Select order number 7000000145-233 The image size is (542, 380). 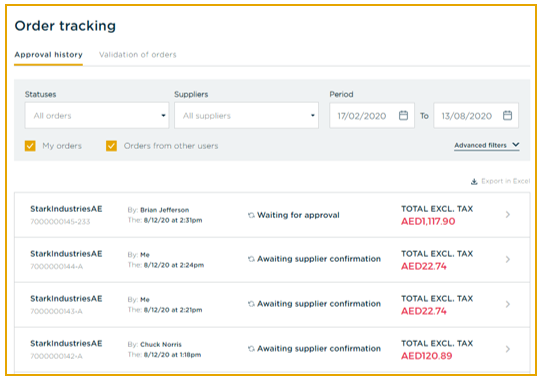tap(60, 222)
